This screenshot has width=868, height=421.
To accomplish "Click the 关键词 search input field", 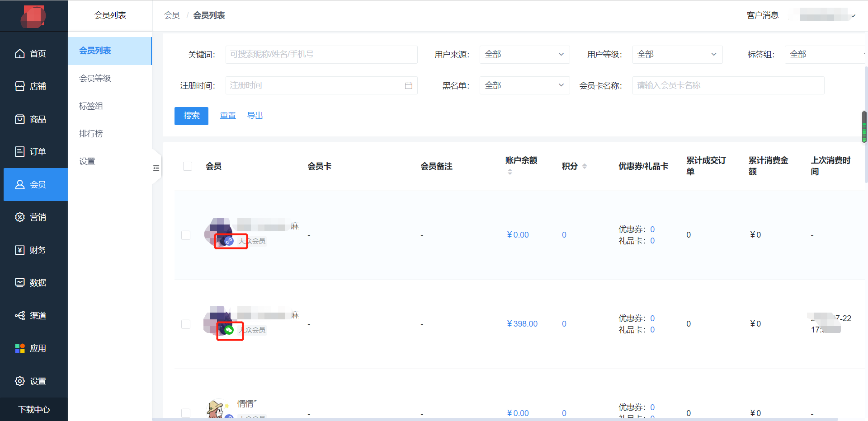I will (x=321, y=55).
